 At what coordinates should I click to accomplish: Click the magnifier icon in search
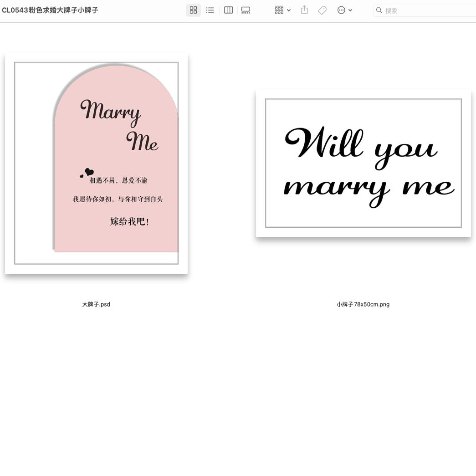(379, 10)
